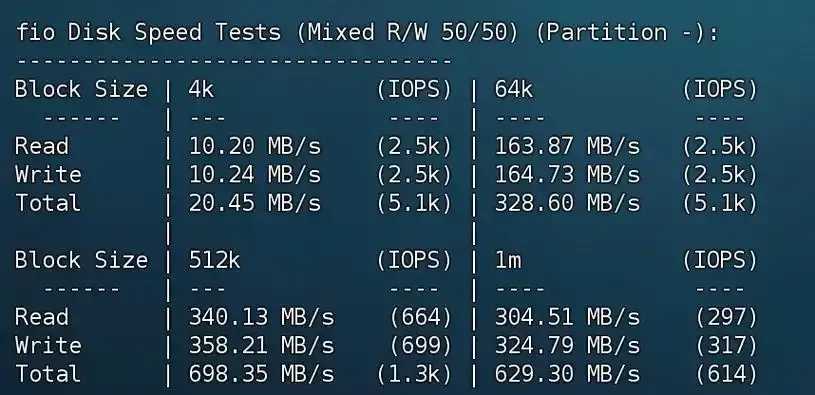Select the 64k block size label
The height and width of the screenshot is (395, 815).
click(514, 89)
